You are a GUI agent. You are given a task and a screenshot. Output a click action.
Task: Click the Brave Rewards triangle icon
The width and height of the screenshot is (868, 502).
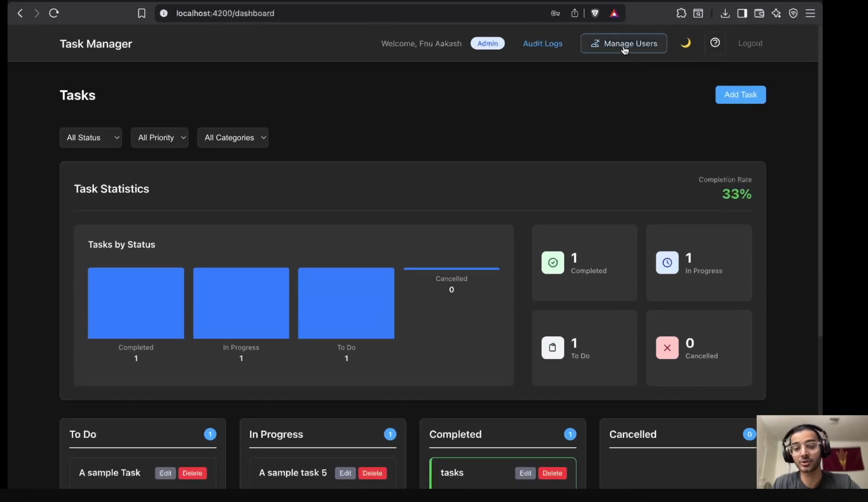614,14
